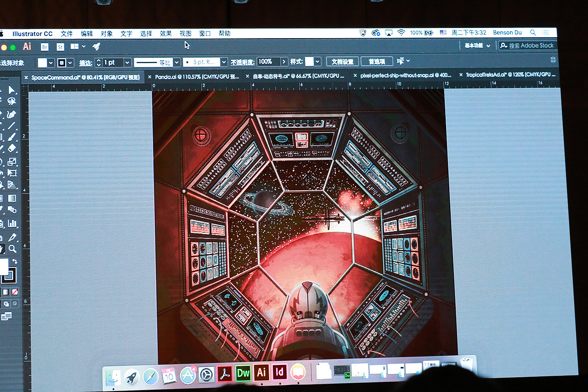This screenshot has height=392, width=588.
Task: Change the screen mode icon
Action: pos(6,316)
